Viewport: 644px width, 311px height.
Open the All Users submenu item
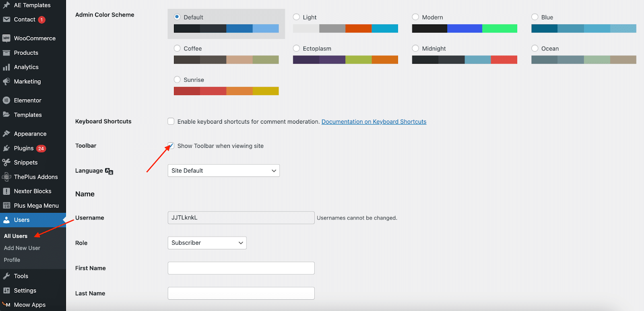[16, 236]
